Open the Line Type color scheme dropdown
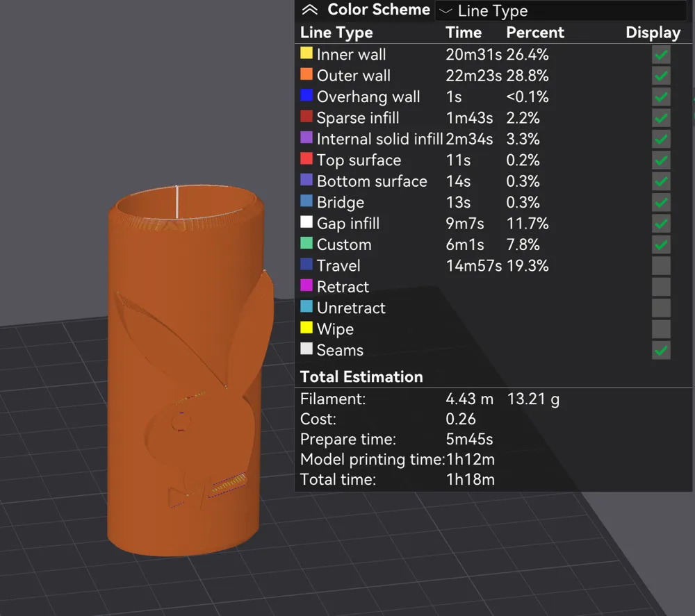The height and width of the screenshot is (616, 695). (559, 11)
